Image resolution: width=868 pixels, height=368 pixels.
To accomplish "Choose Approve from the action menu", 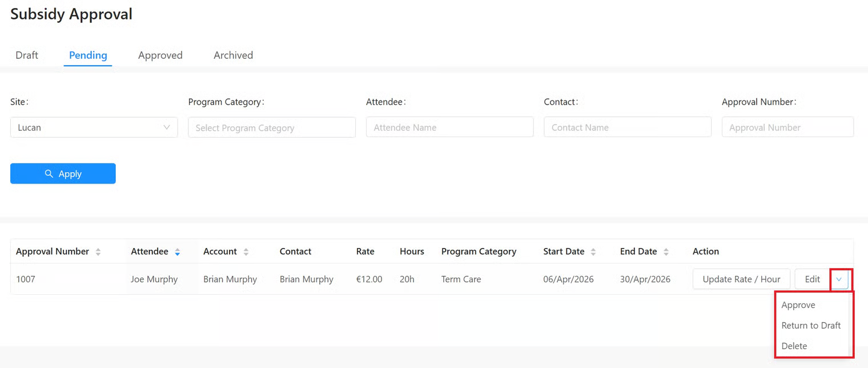I will click(x=798, y=305).
